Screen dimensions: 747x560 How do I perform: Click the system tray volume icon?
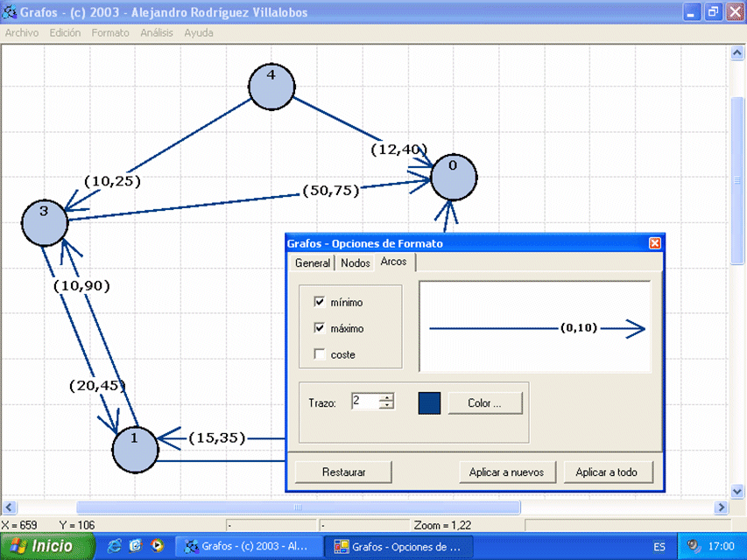coord(694,546)
